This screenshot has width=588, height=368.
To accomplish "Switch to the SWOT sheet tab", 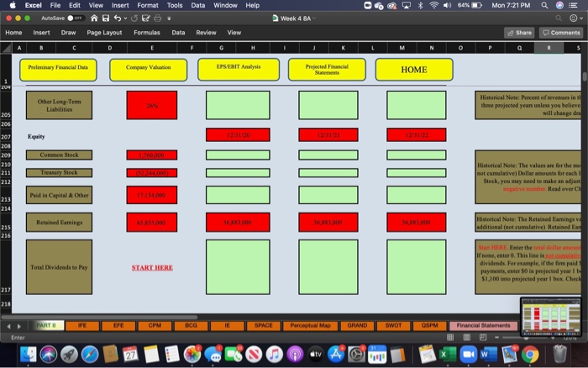I will [393, 326].
